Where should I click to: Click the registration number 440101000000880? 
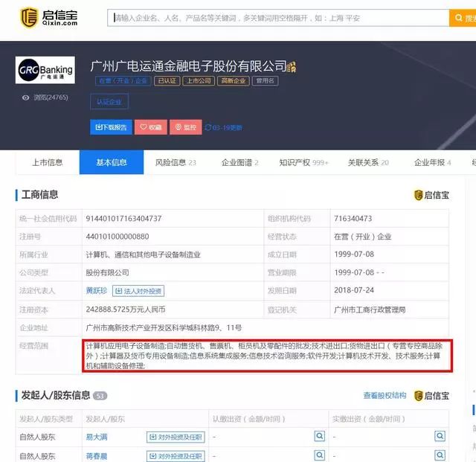[118, 237]
